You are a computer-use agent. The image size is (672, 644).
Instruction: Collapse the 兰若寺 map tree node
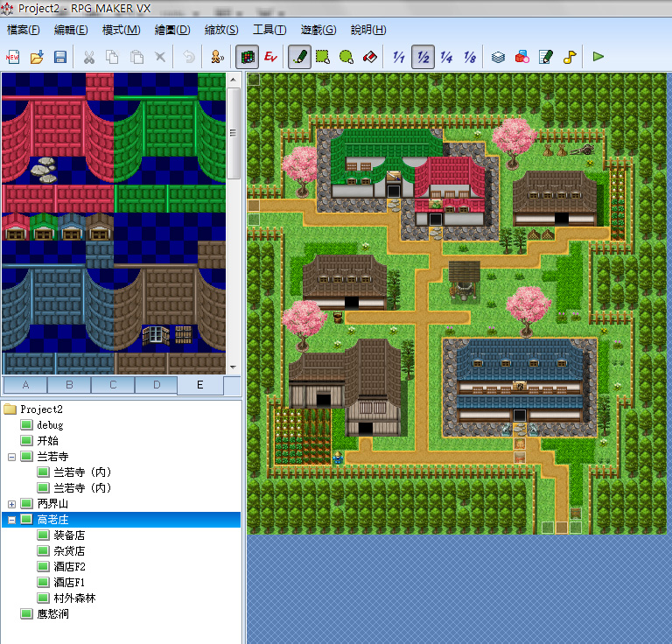tap(11, 457)
